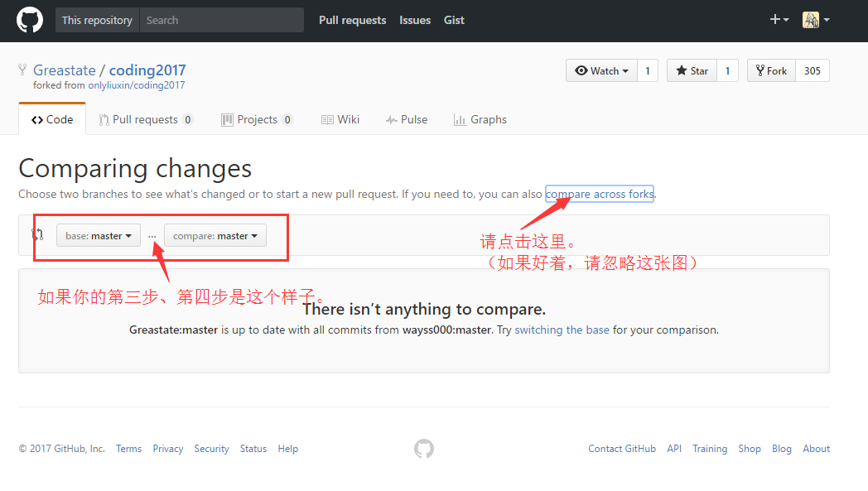Click the fork icon beside Greastate
Viewport: 868px width, 491px height.
(22, 70)
